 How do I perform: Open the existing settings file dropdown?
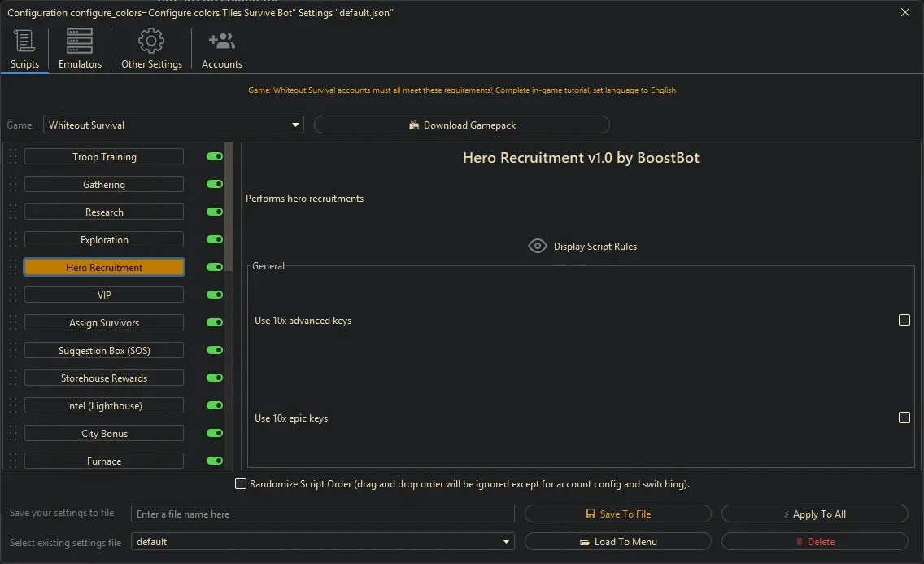click(322, 541)
